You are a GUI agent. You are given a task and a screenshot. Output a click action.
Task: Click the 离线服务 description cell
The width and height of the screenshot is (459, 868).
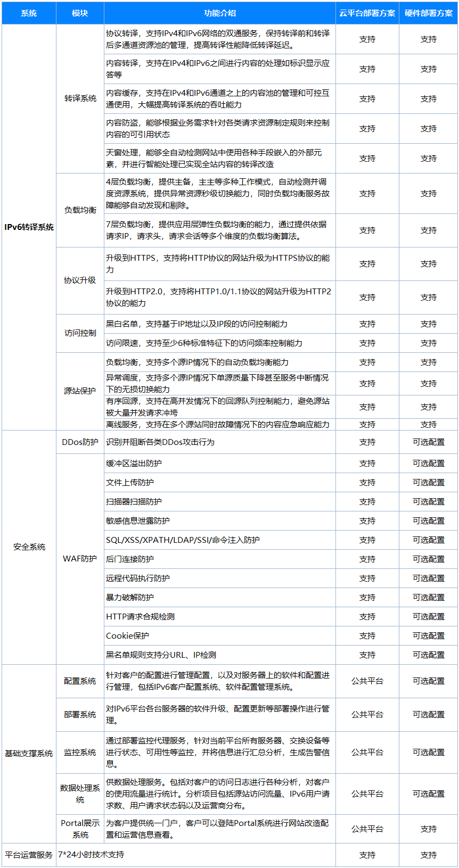[x=220, y=425]
